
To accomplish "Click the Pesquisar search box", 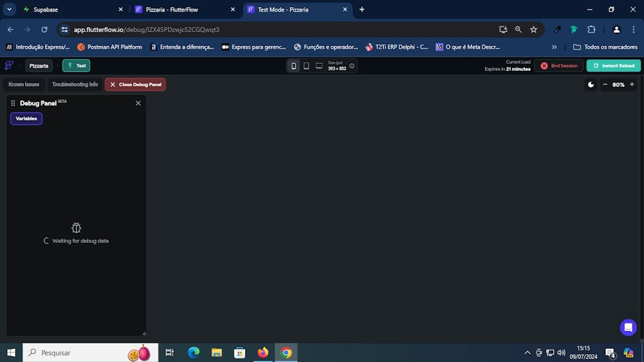I will click(x=90, y=352).
